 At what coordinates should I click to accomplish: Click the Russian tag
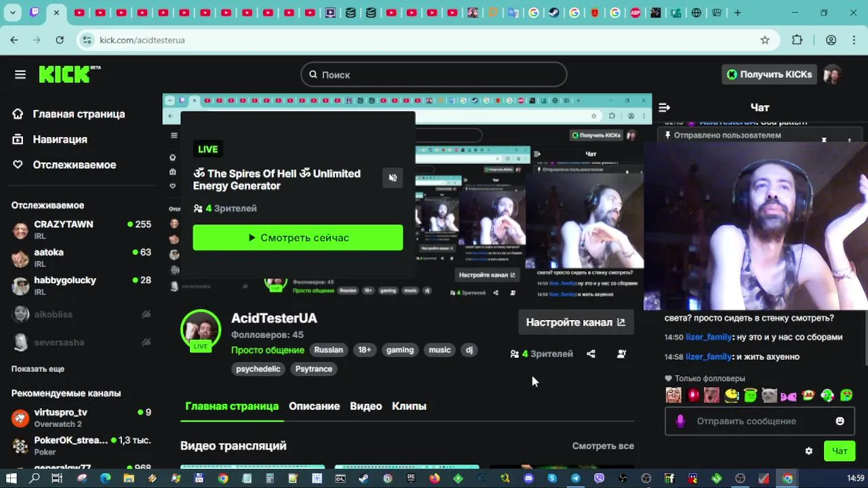point(328,350)
